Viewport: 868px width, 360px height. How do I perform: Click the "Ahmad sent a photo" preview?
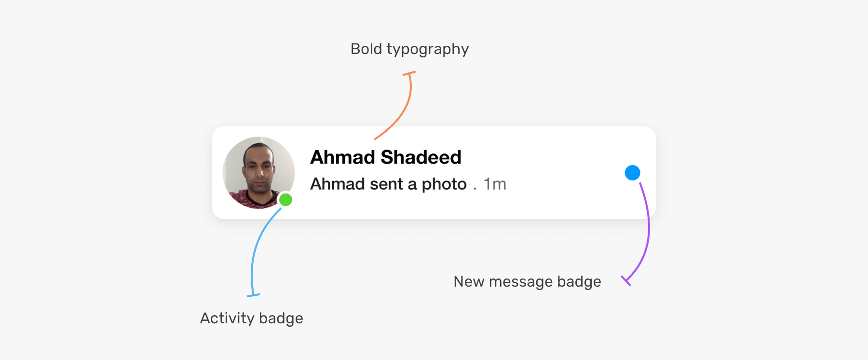pyautogui.click(x=388, y=184)
